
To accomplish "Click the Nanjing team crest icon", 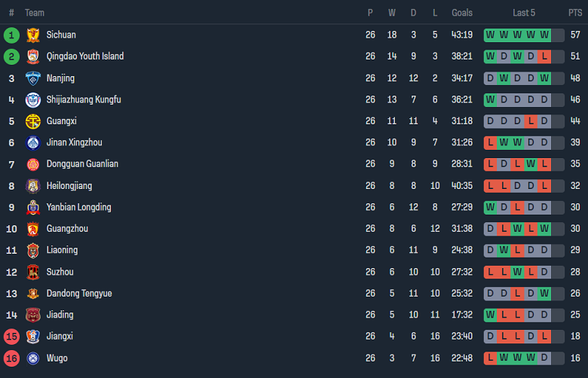I will click(x=32, y=78).
